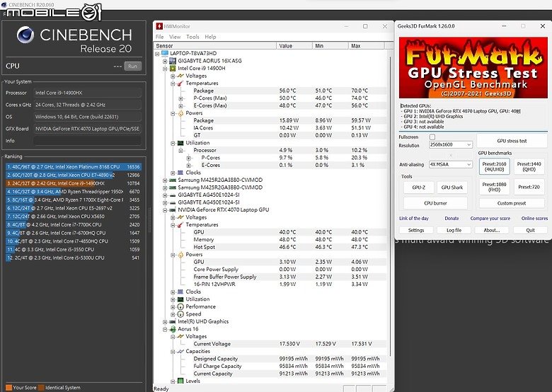Click the battery Levels icon
The width and height of the screenshot is (552, 392).
pos(180,381)
